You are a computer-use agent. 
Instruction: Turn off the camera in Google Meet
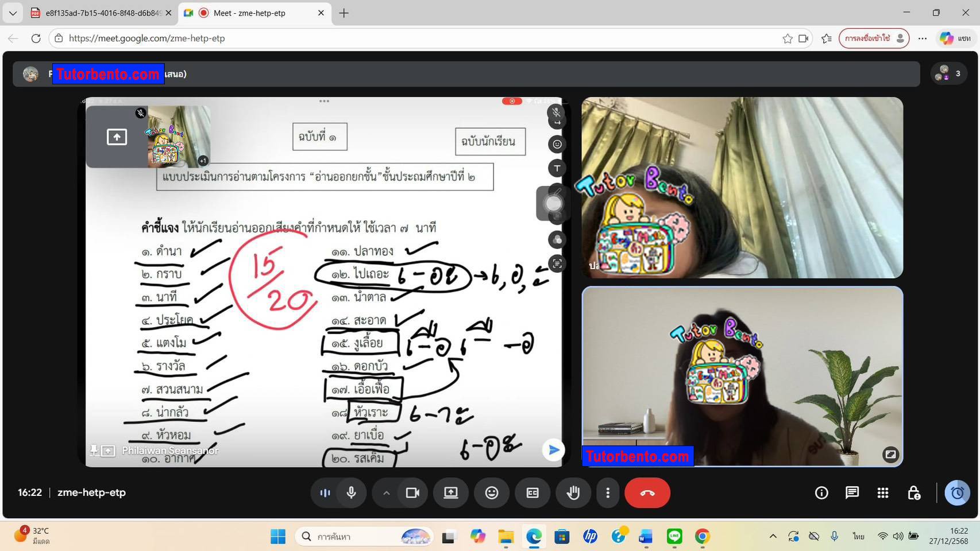click(x=412, y=492)
